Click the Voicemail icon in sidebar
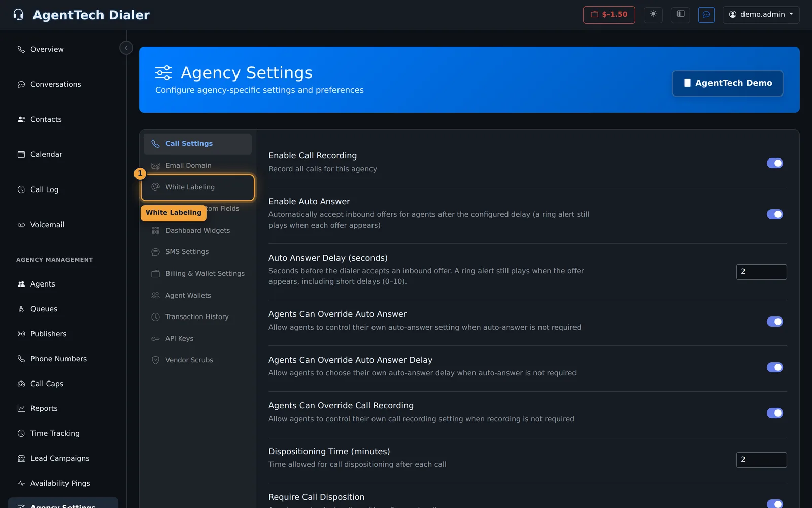This screenshot has height=508, width=812. pyautogui.click(x=21, y=225)
